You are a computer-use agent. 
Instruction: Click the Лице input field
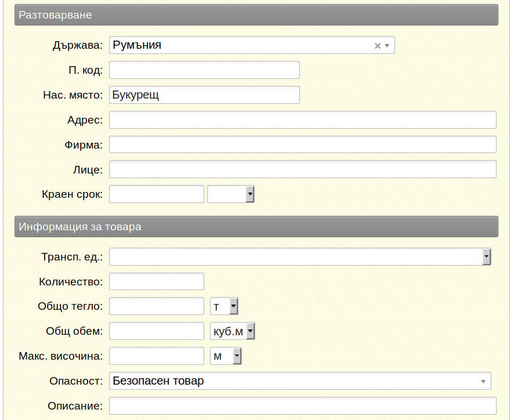[302, 169]
